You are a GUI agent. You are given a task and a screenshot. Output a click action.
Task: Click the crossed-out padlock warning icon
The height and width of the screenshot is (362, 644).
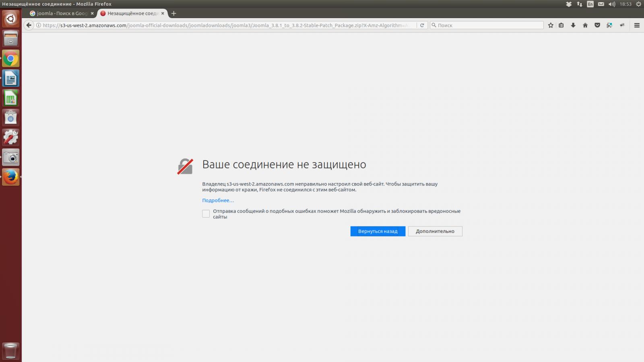[185, 166]
